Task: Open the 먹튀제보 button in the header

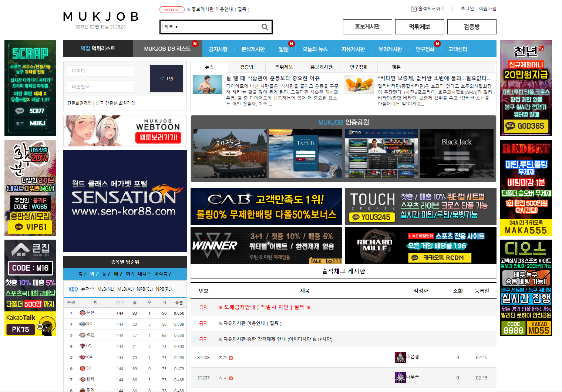Action: (420, 27)
